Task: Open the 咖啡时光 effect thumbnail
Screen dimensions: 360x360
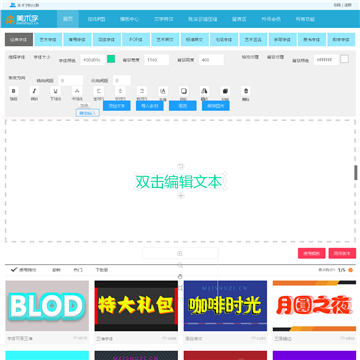Action: pyautogui.click(x=225, y=306)
